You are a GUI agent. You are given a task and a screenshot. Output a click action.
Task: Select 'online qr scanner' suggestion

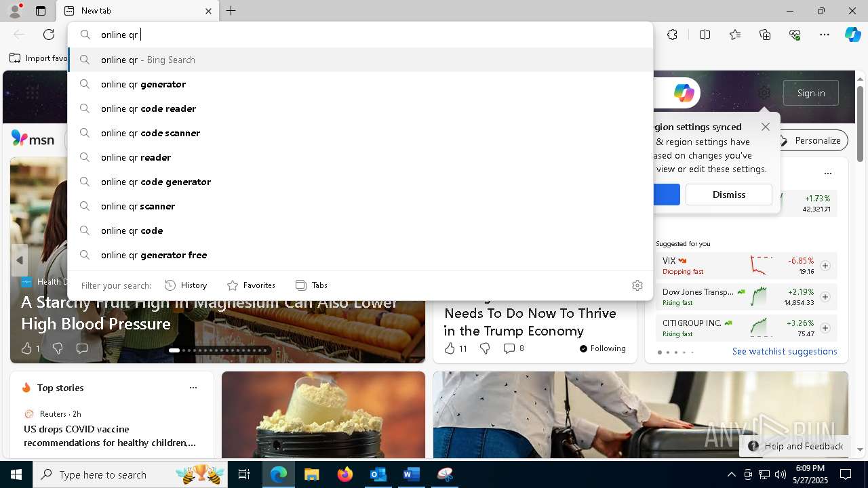(x=360, y=206)
